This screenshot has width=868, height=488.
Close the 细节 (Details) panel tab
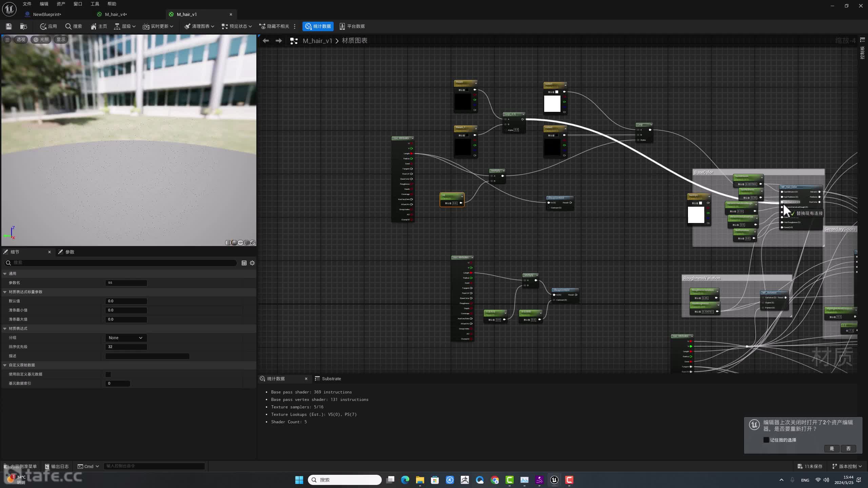pyautogui.click(x=50, y=252)
